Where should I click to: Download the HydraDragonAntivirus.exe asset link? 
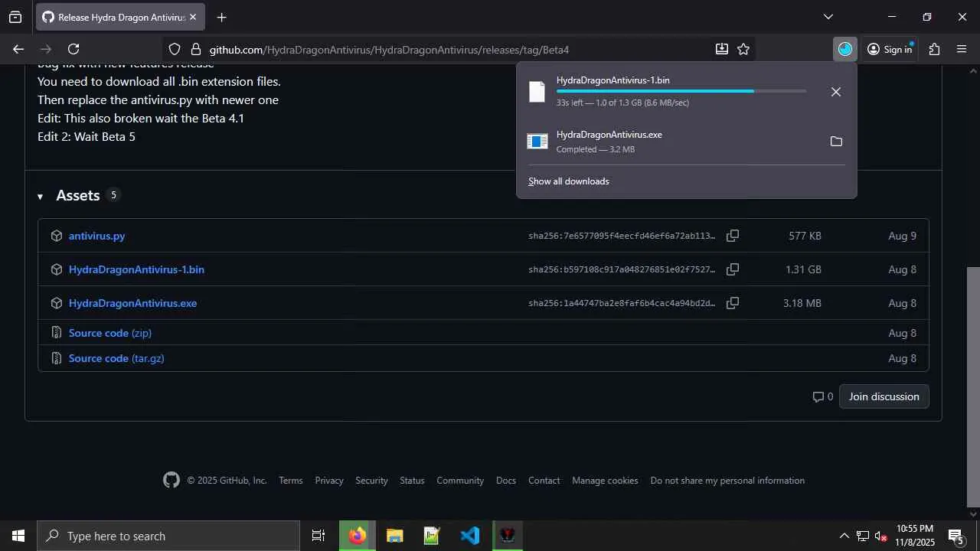[x=132, y=303]
